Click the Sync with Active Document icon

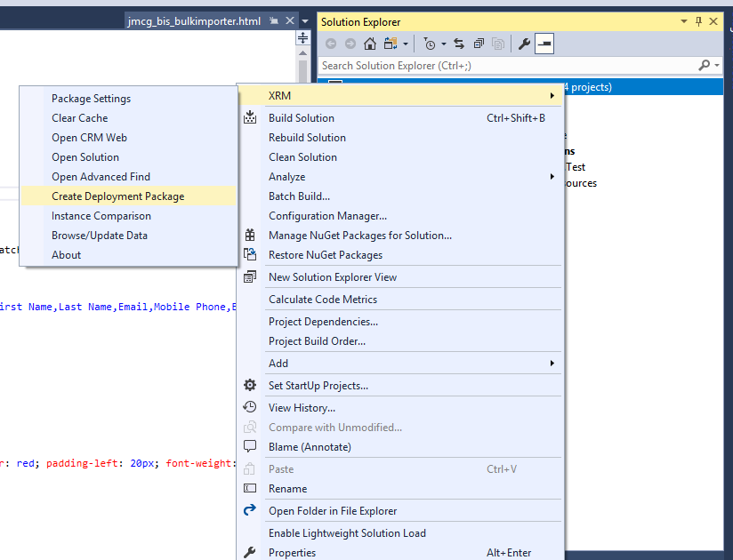(459, 44)
